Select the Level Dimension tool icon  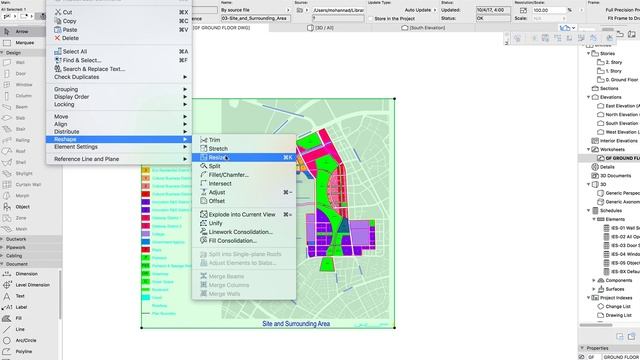click(7, 285)
